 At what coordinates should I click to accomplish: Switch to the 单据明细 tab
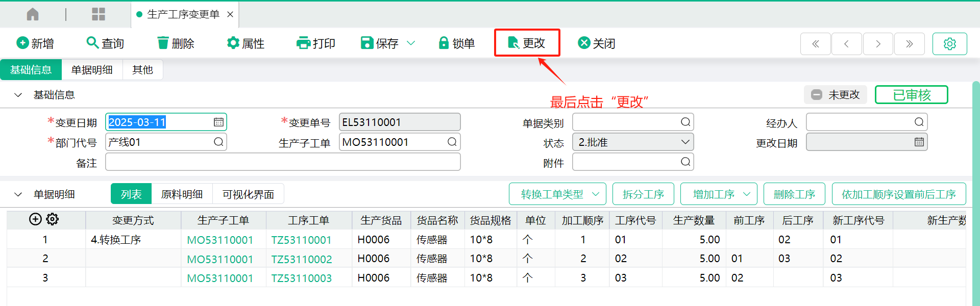click(92, 70)
